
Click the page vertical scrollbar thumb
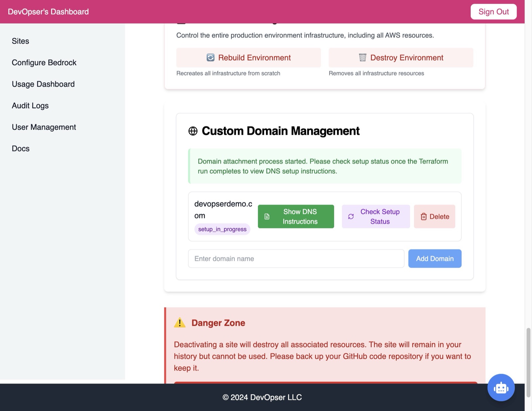528,362
